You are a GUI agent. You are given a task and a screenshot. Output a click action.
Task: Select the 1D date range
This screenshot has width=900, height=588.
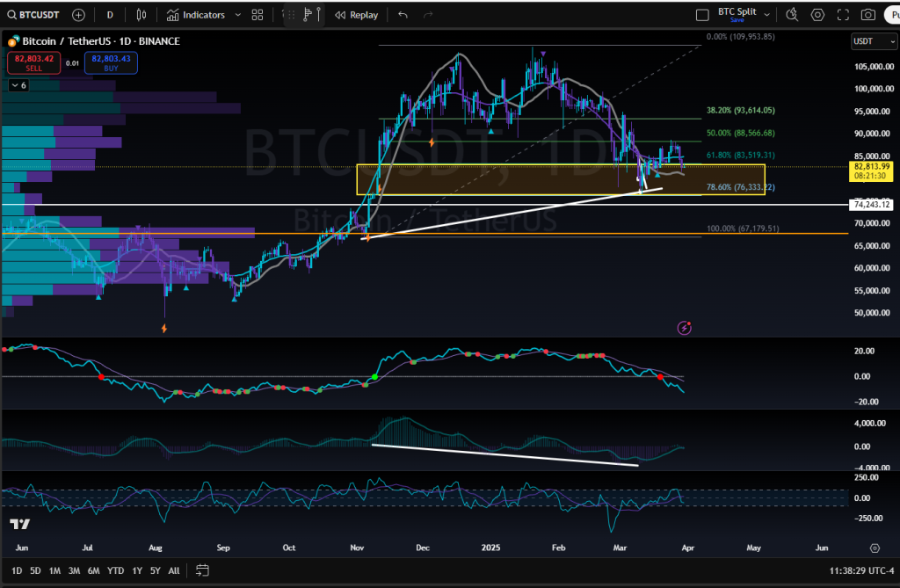(17, 570)
